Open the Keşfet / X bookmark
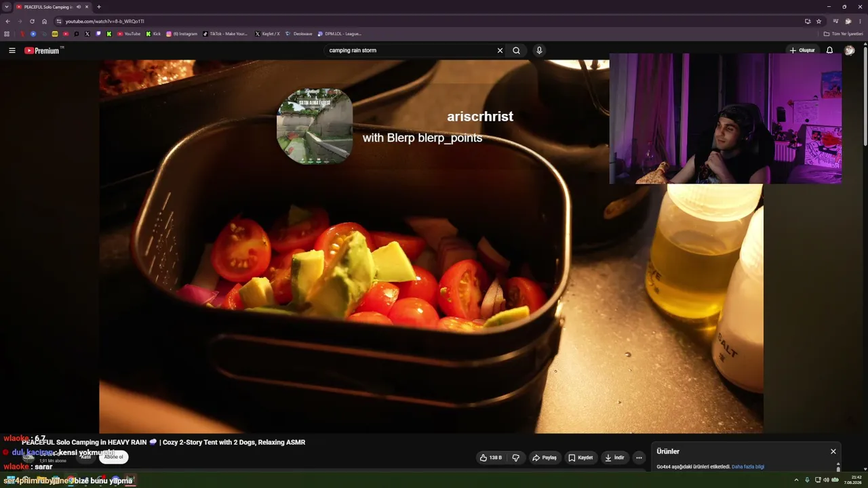 [267, 34]
